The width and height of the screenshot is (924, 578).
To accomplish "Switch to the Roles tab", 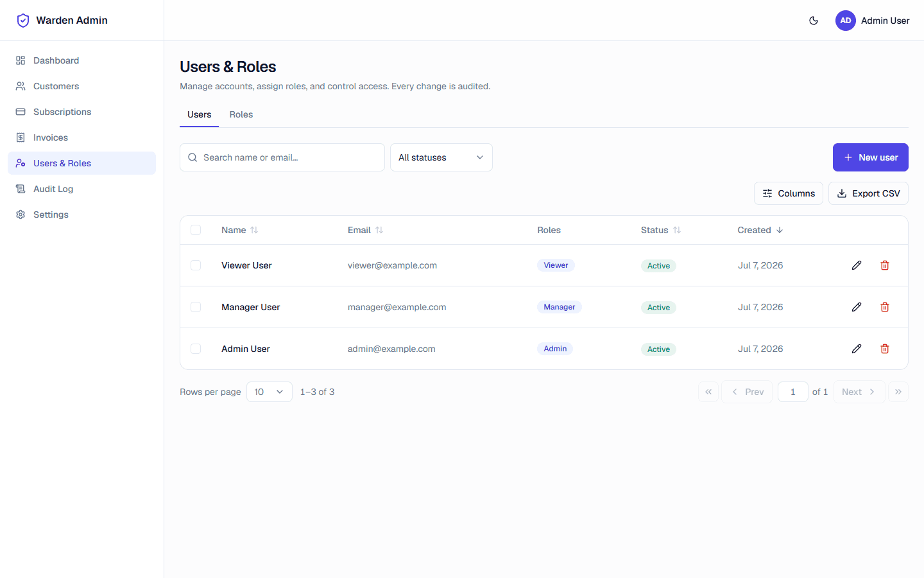I will (241, 114).
